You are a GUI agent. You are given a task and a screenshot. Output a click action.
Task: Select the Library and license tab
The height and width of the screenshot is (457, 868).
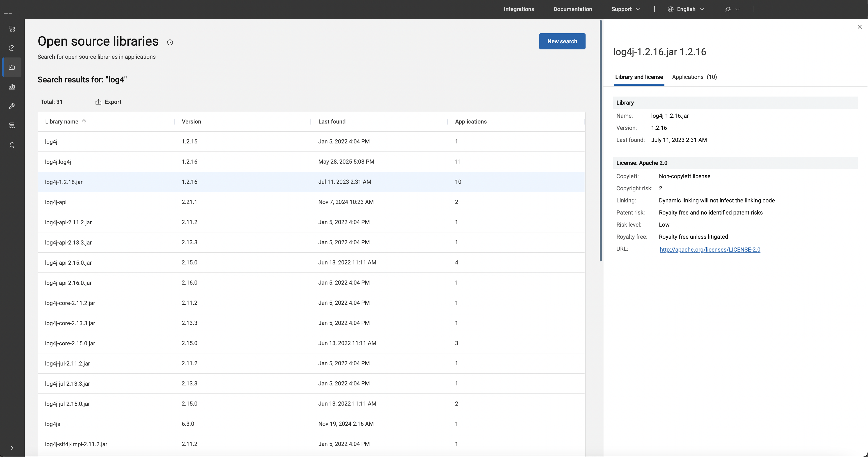639,77
